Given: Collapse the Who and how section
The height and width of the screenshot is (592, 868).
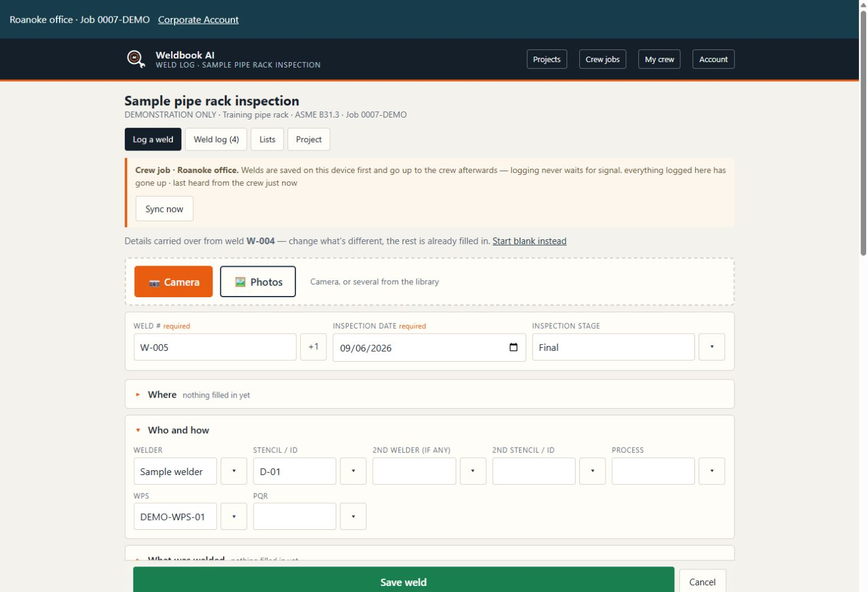Looking at the screenshot, I should tap(172, 430).
